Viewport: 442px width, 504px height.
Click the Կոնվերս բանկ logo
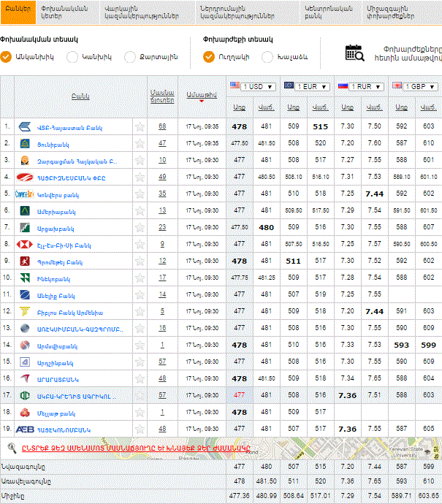[x=26, y=194]
